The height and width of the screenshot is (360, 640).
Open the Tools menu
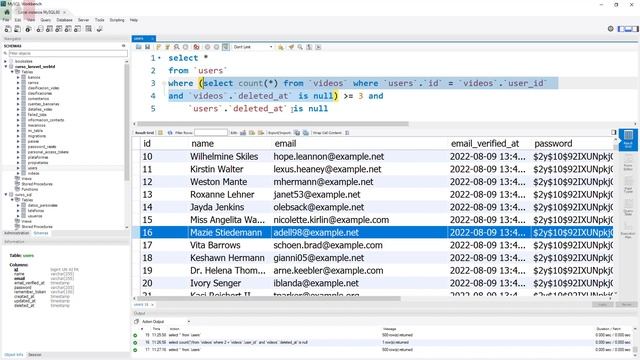(x=100, y=20)
